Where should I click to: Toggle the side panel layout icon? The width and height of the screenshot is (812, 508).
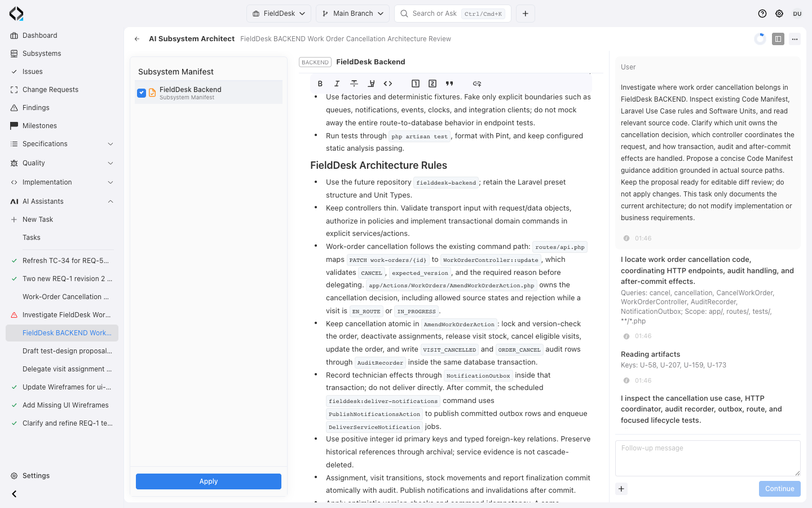pyautogui.click(x=778, y=39)
